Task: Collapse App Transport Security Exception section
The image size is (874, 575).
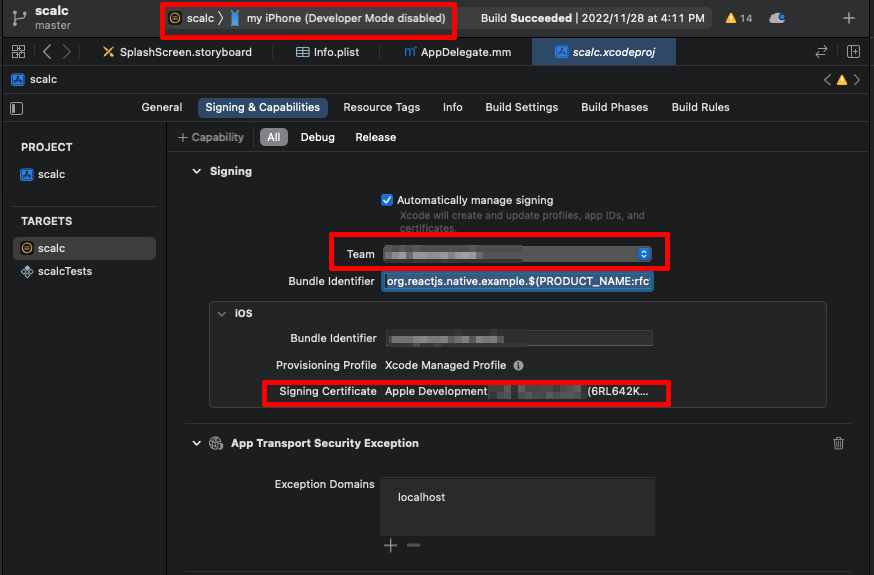Action: click(196, 443)
